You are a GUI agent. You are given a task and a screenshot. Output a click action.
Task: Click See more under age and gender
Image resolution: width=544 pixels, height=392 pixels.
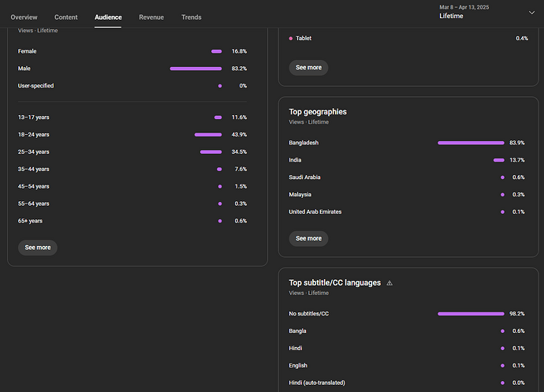38,248
